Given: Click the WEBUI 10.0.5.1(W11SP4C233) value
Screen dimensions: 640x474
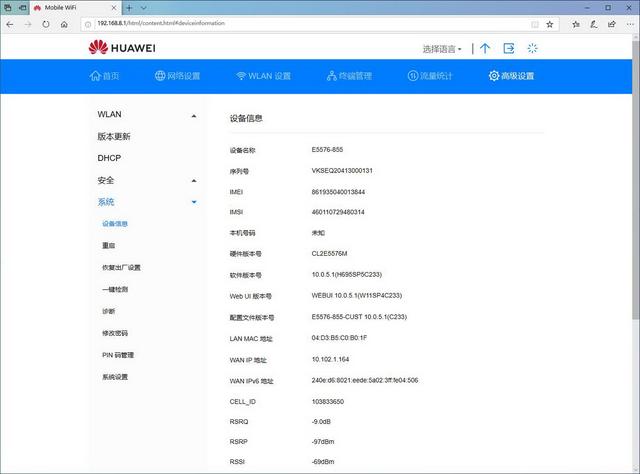Looking at the screenshot, I should 357,295.
